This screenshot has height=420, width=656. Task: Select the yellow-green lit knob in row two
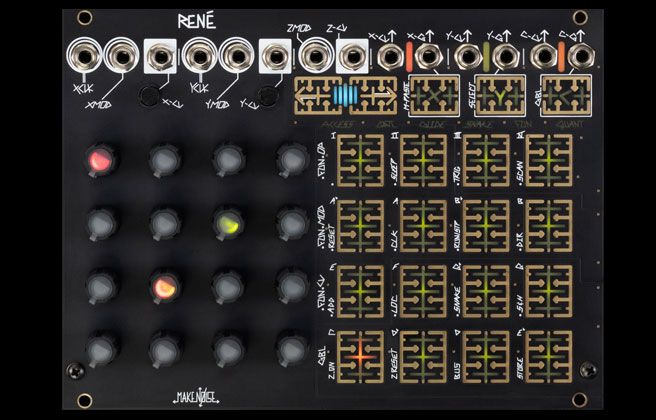click(228, 225)
